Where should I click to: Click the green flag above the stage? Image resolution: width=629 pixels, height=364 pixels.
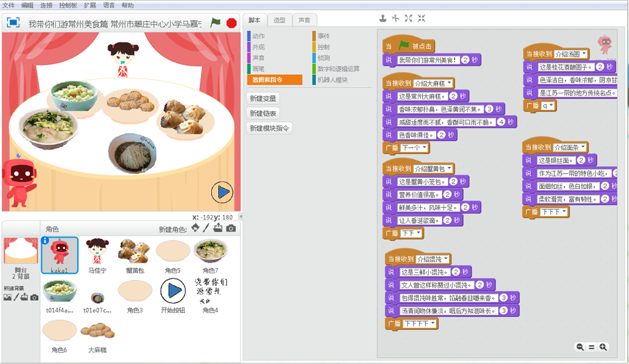coord(216,23)
